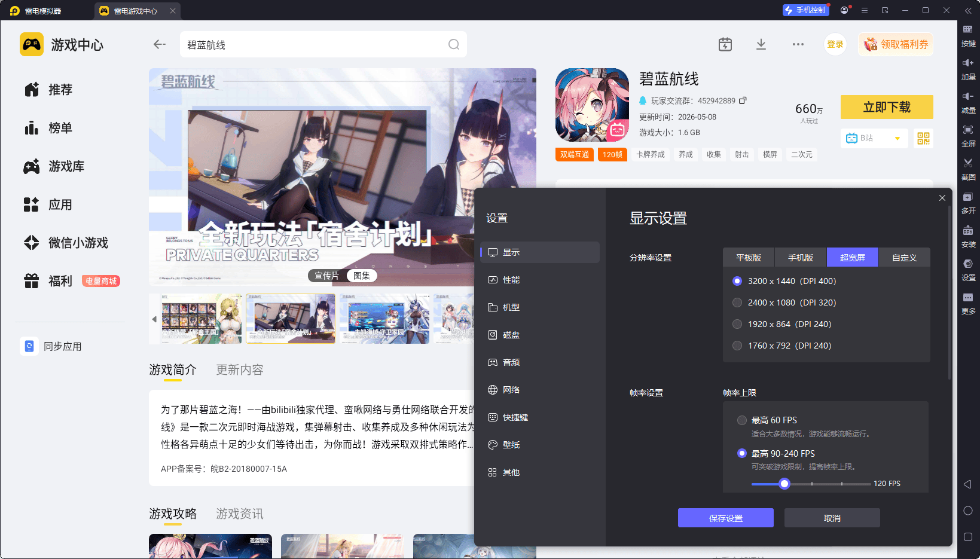
Task: Click the 手机控制 phone control button
Action: pos(805,10)
